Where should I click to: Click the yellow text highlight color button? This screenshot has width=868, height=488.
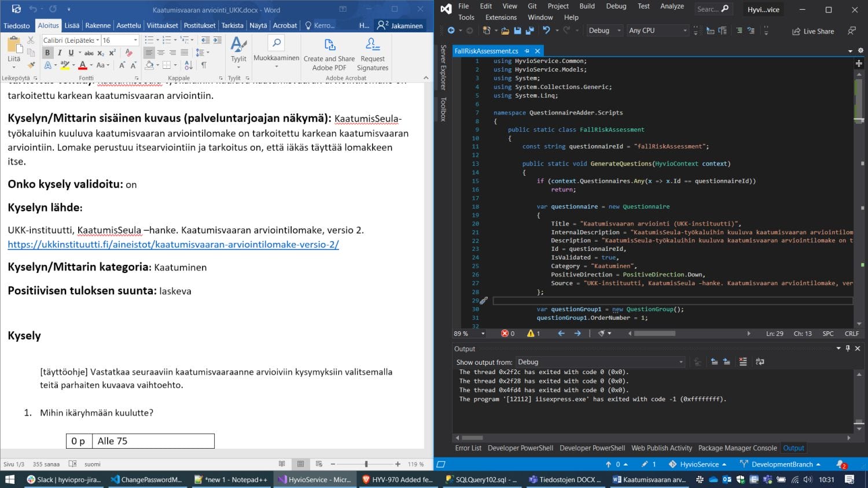click(x=65, y=65)
